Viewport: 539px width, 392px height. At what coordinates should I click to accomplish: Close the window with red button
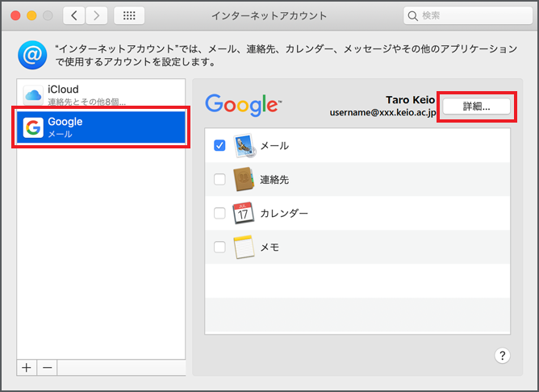pos(15,15)
